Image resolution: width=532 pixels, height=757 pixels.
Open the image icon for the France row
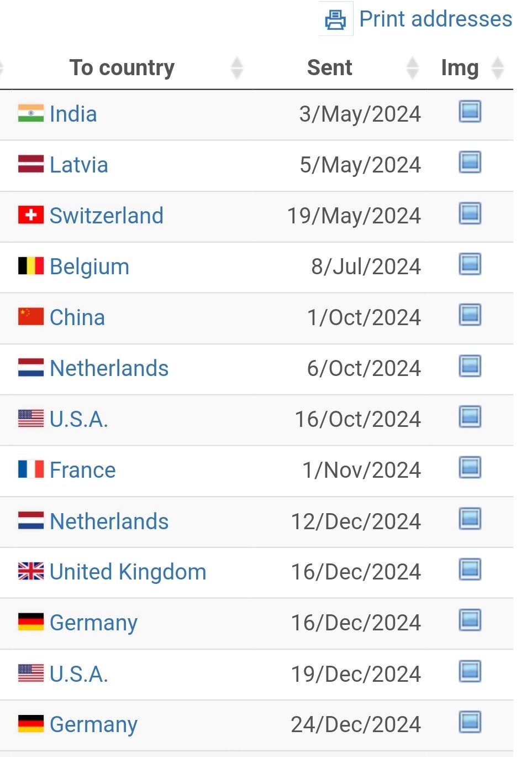(470, 468)
